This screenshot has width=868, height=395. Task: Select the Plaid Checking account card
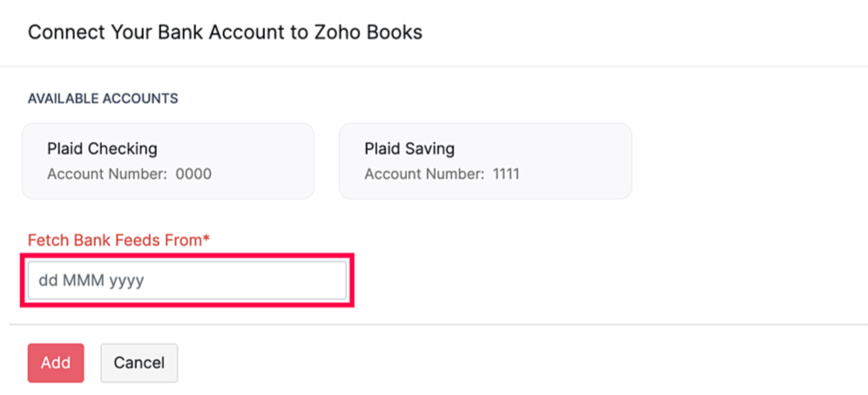tap(167, 160)
